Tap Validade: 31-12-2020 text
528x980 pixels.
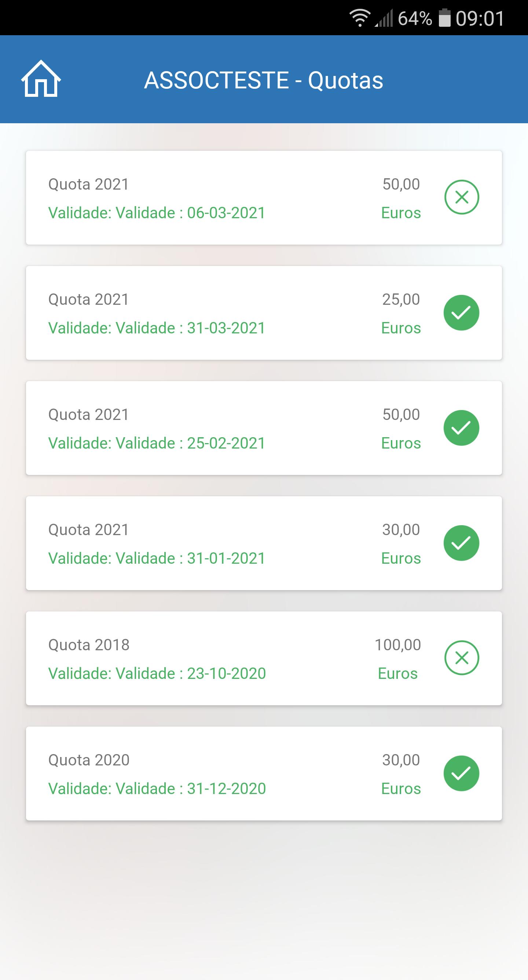click(157, 789)
